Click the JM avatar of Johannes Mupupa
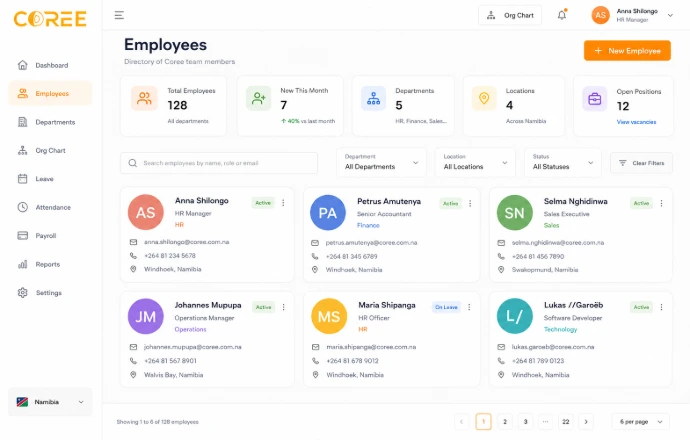Screen dimensions: 690x440 [x=146, y=316]
